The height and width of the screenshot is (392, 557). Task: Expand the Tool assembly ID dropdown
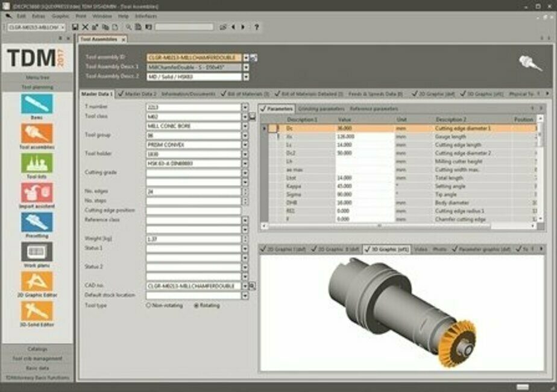click(245, 57)
